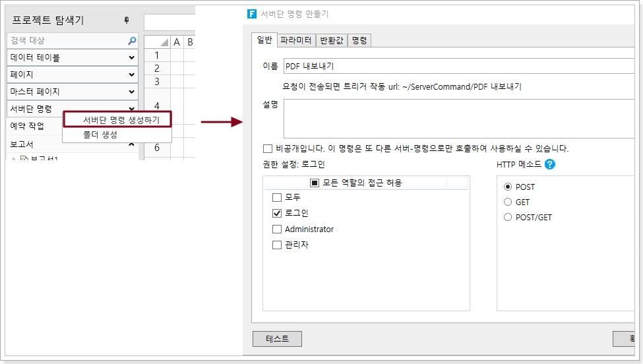
Task: Select the GET radio button
Action: [x=508, y=202]
